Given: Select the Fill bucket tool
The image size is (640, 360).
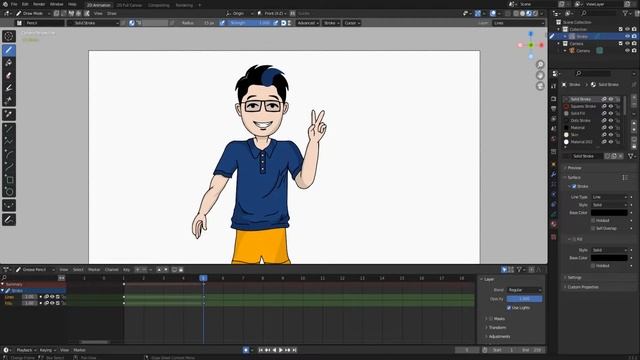Looking at the screenshot, I should [x=9, y=63].
